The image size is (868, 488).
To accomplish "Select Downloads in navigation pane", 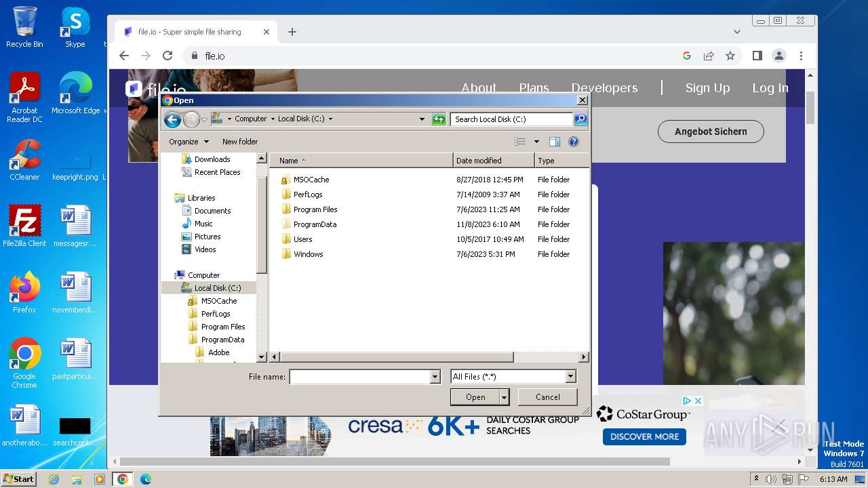I will pos(212,159).
